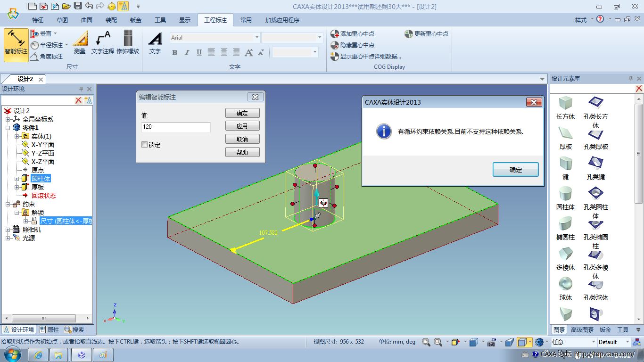
Task: Open Internet Explorer from taskbar
Action: click(39, 354)
